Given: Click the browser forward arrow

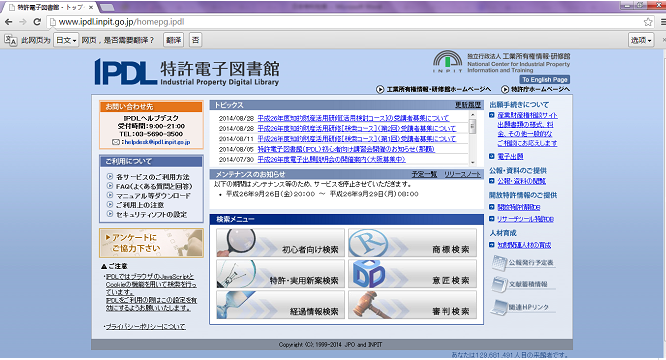Looking at the screenshot, I should [23, 22].
